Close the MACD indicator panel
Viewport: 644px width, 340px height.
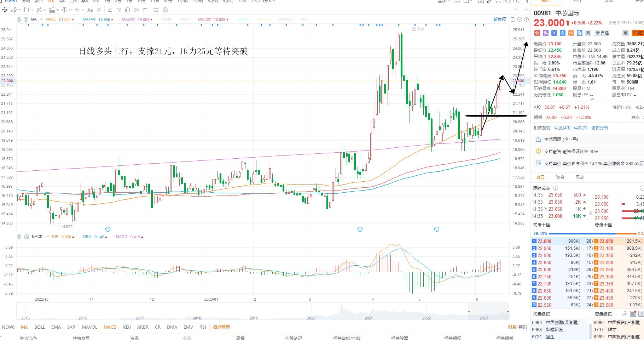tap(27, 237)
